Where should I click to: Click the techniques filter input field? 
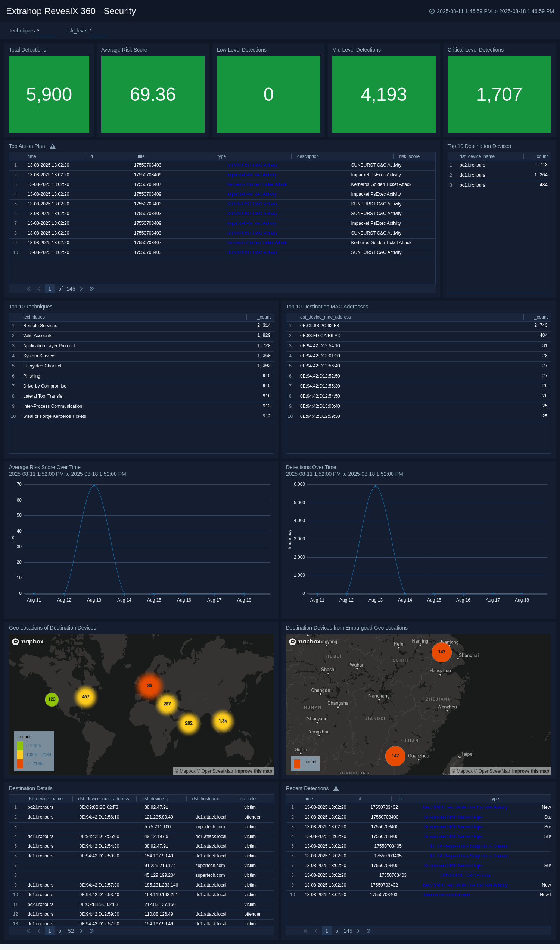(46, 31)
